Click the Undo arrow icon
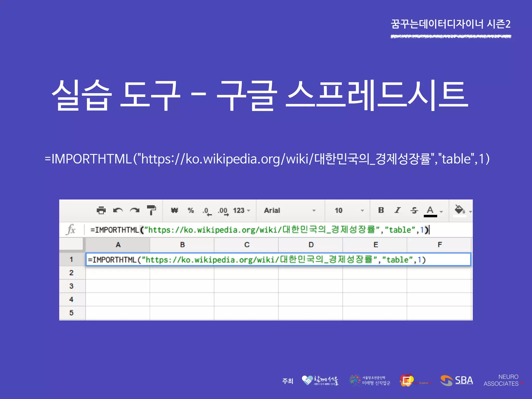This screenshot has width=532, height=399. (x=118, y=210)
